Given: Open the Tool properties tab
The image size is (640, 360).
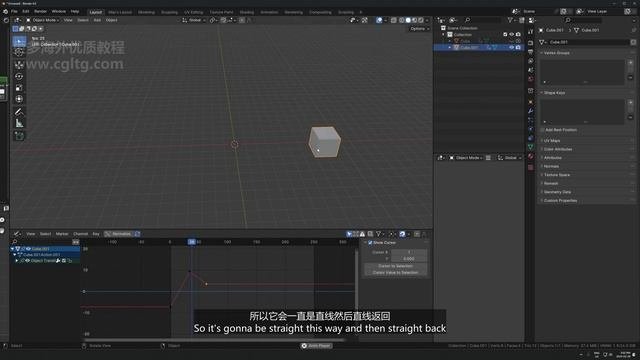Looking at the screenshot, I should (x=531, y=31).
